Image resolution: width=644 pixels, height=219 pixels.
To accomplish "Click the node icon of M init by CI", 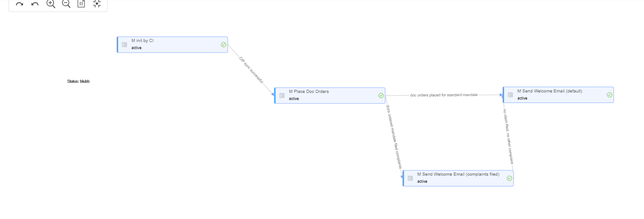I will tap(124, 45).
